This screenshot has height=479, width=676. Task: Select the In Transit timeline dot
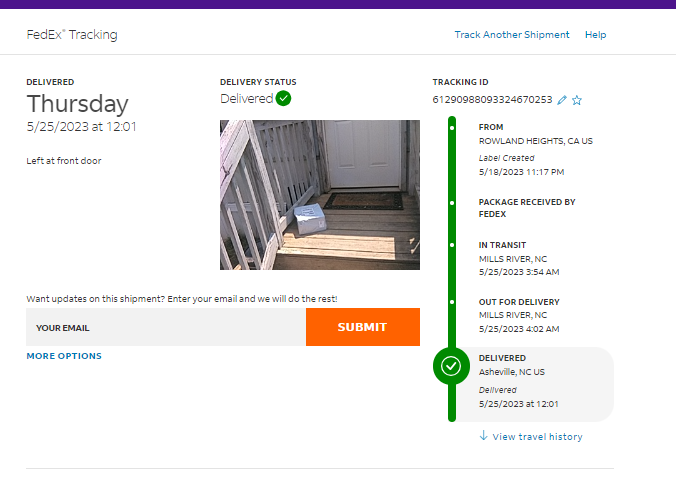point(452,245)
